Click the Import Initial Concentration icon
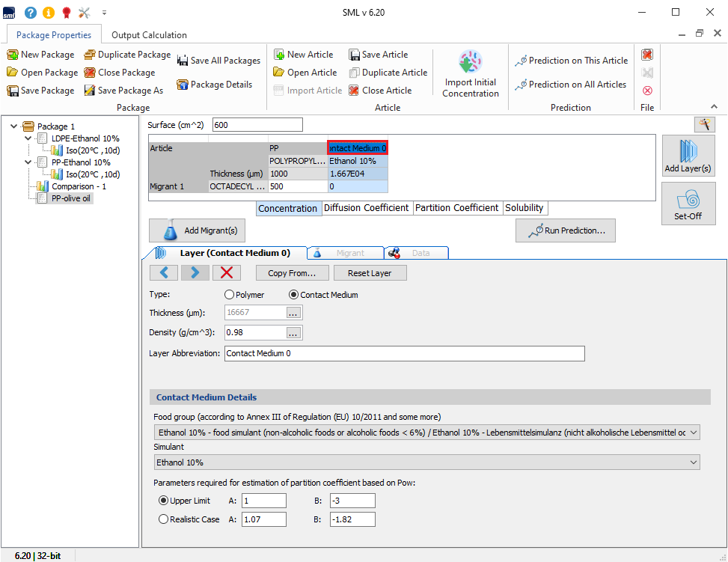This screenshot has width=728, height=562. click(471, 63)
